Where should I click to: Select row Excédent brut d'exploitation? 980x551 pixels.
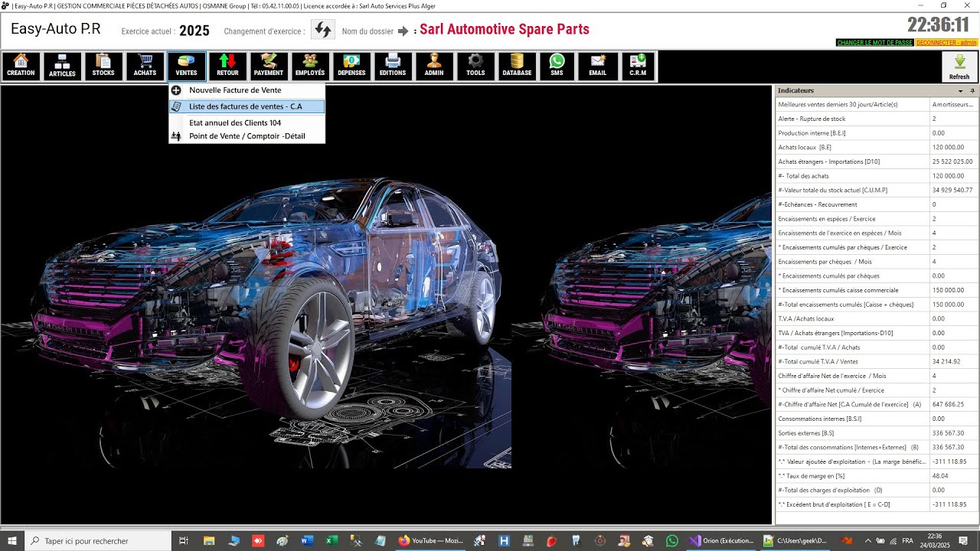[877, 504]
